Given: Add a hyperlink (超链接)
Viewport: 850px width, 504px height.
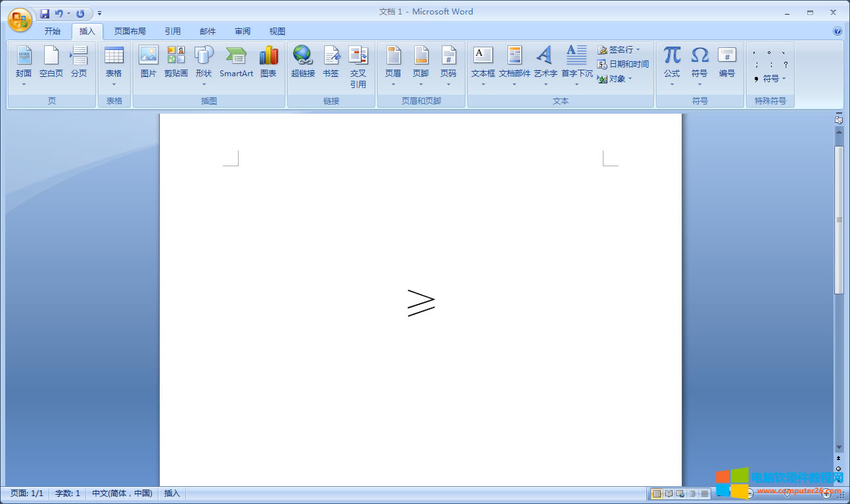Looking at the screenshot, I should click(303, 62).
